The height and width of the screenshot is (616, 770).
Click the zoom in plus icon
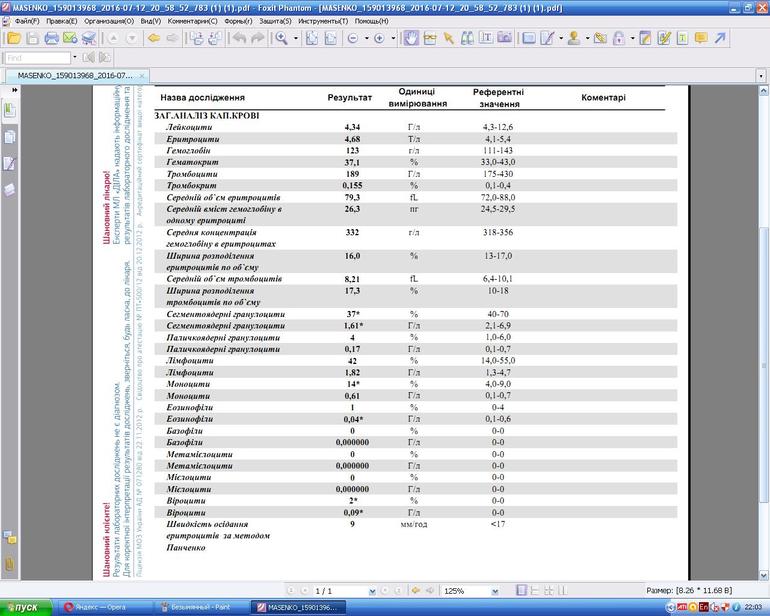[379, 38]
